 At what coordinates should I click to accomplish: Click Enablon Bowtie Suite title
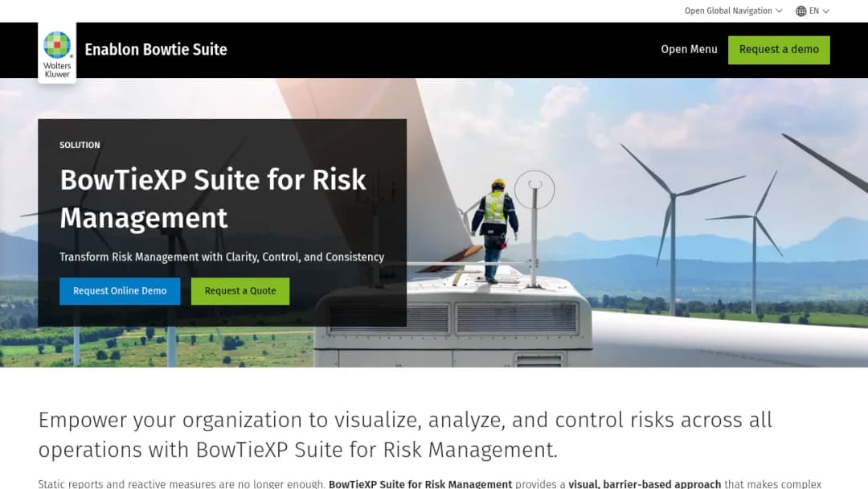156,49
